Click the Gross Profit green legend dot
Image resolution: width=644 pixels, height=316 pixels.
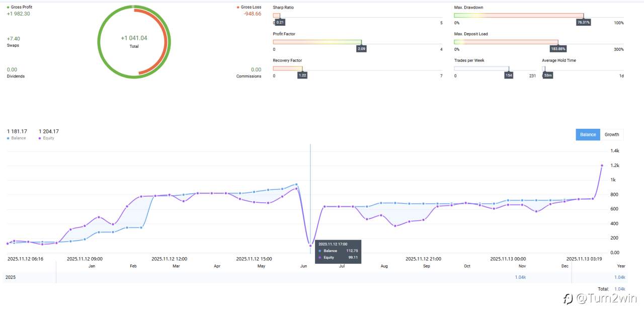coord(8,8)
